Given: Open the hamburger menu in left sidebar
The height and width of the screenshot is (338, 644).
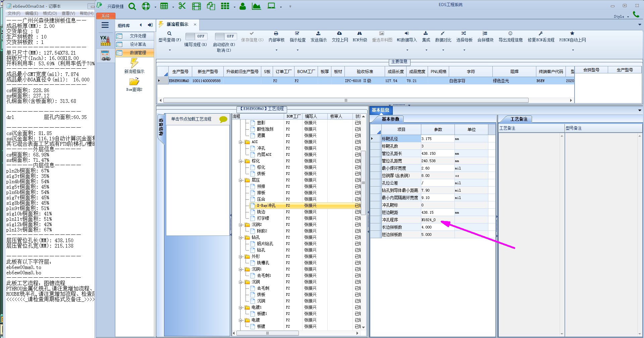Looking at the screenshot, I should [105, 25].
